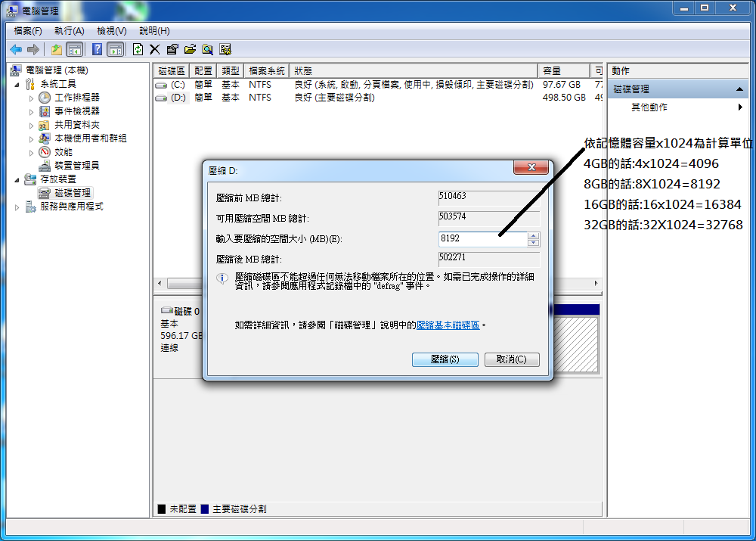Click the 磁碟管理 actions header

(677, 89)
